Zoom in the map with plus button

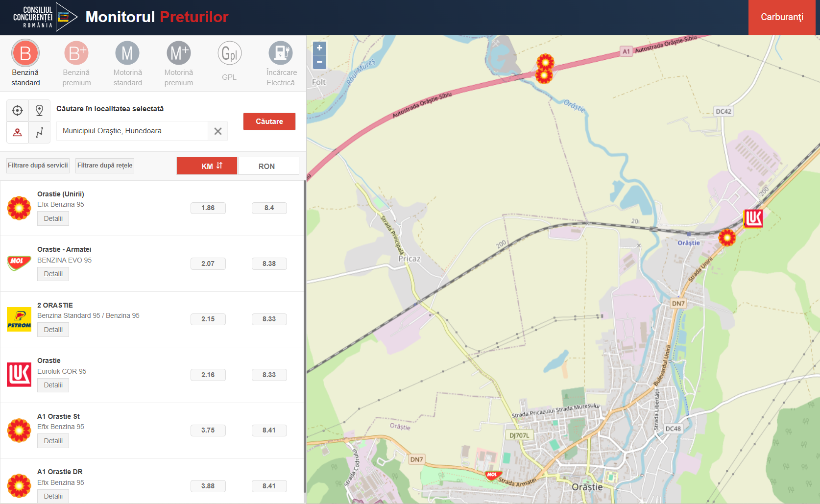click(x=319, y=48)
